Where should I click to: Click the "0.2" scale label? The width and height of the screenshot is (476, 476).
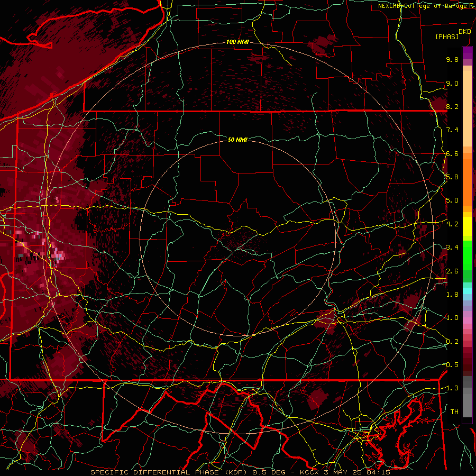click(452, 342)
